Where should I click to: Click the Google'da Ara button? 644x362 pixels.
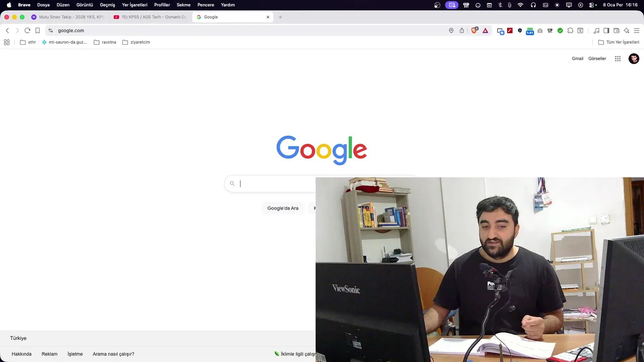point(283,208)
